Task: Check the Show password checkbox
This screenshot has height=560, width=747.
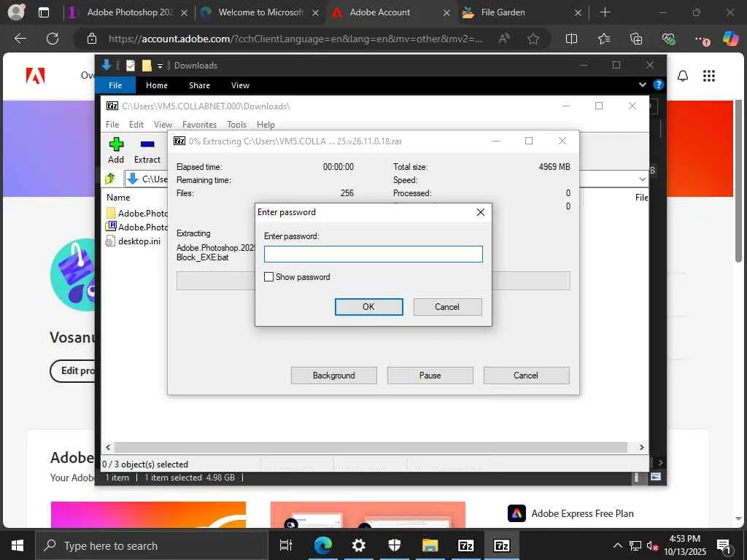Action: pos(268,276)
